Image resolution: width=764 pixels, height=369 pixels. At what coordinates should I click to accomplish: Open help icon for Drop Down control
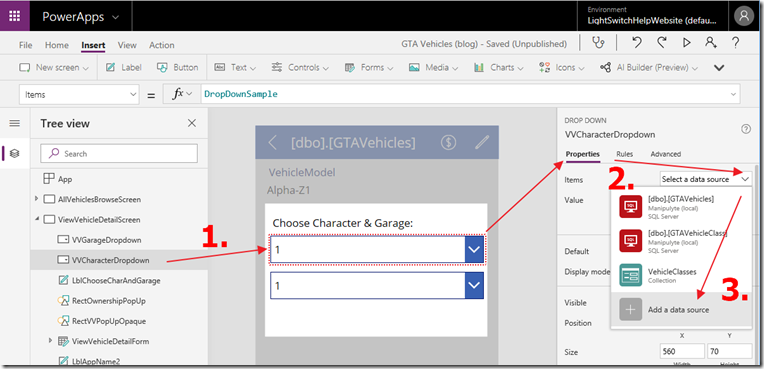pos(746,129)
